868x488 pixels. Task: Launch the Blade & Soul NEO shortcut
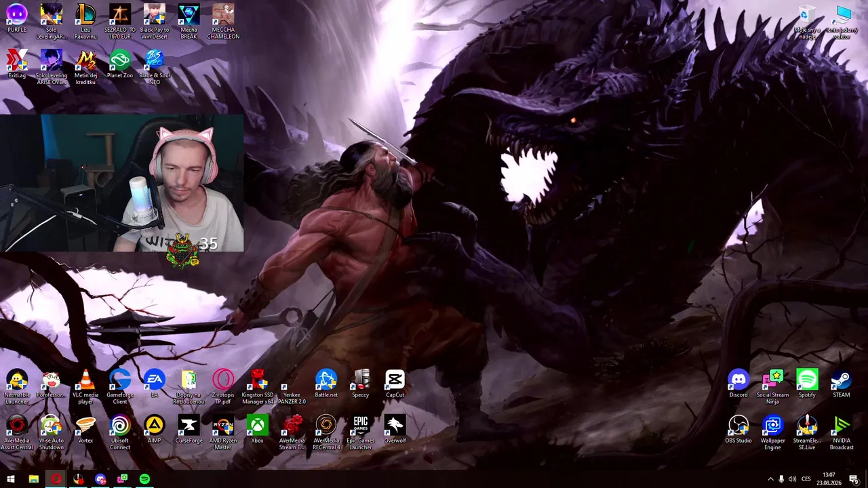[154, 66]
